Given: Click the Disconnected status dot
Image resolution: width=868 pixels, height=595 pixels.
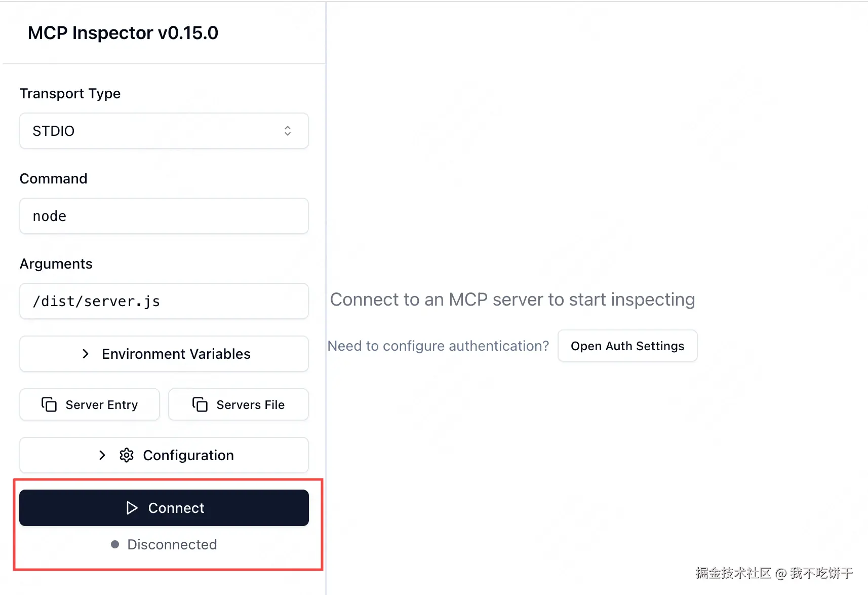Looking at the screenshot, I should pyautogui.click(x=115, y=544).
